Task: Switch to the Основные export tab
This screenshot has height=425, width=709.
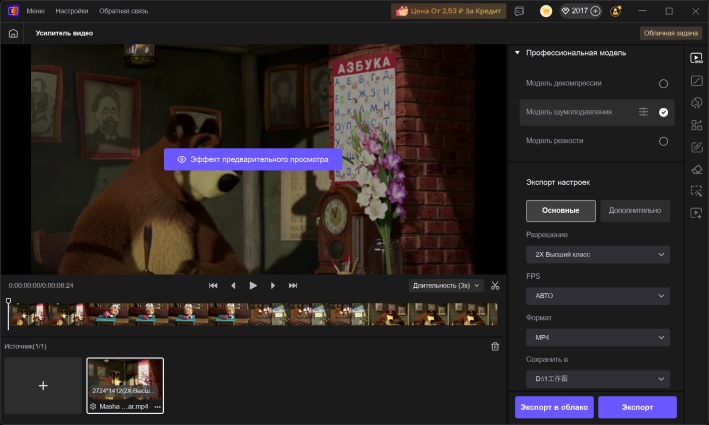Action: tap(561, 211)
